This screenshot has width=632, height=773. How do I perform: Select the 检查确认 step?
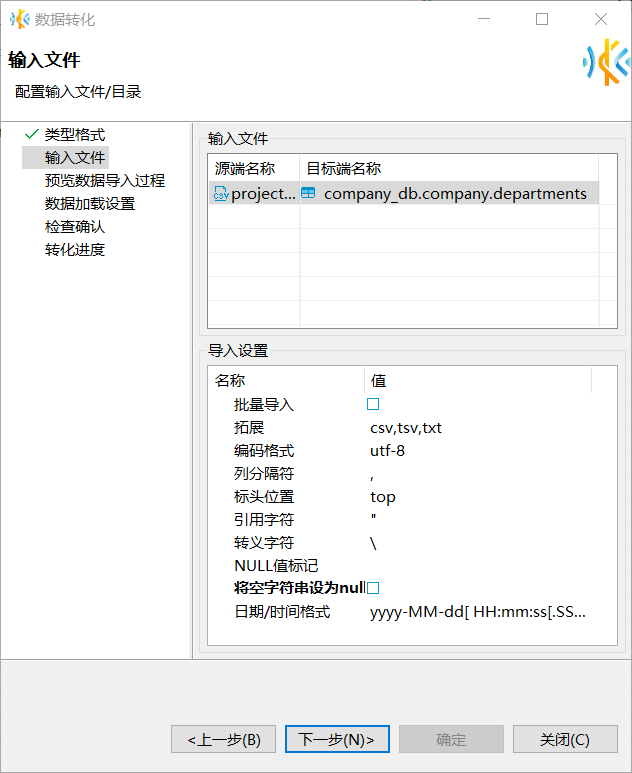(x=75, y=226)
